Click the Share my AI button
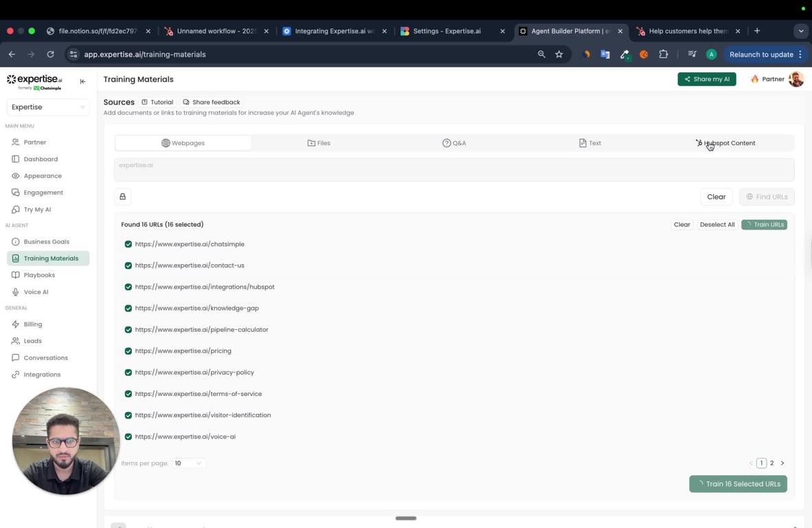This screenshot has height=528, width=812. coord(706,79)
